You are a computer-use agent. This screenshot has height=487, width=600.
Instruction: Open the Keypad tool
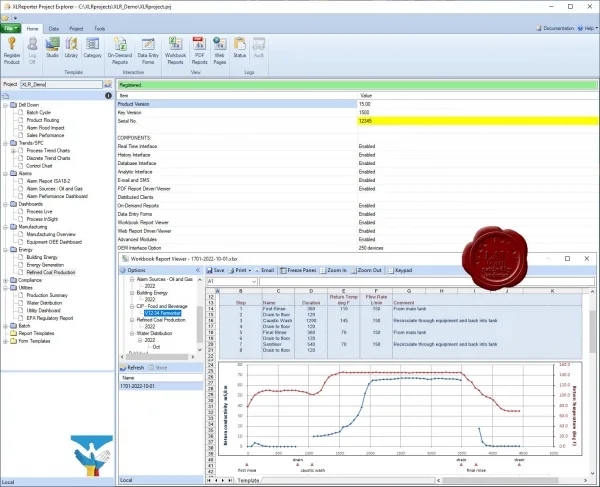click(400, 270)
